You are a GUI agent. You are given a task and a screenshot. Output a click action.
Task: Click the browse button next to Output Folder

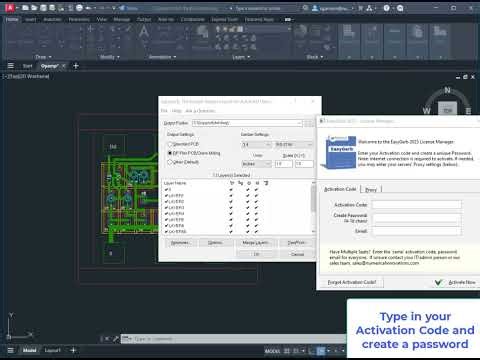click(309, 123)
